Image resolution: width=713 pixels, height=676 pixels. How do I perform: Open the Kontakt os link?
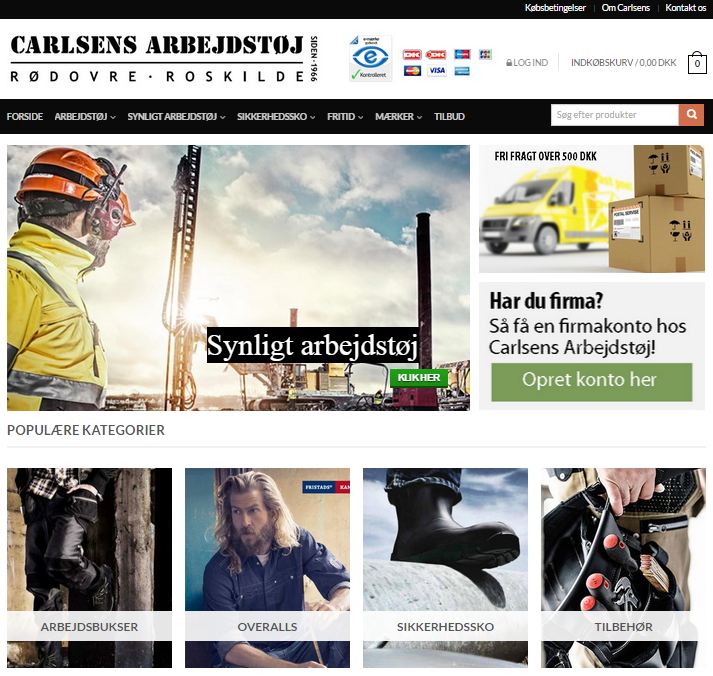tap(685, 8)
